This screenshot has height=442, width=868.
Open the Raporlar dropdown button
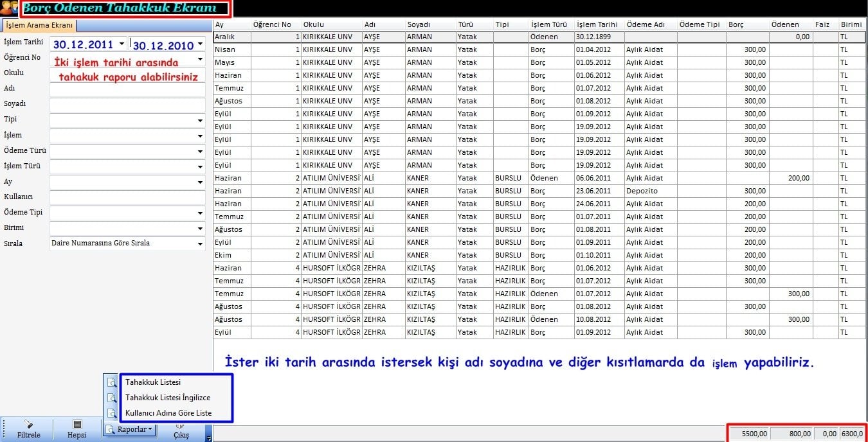pos(130,429)
